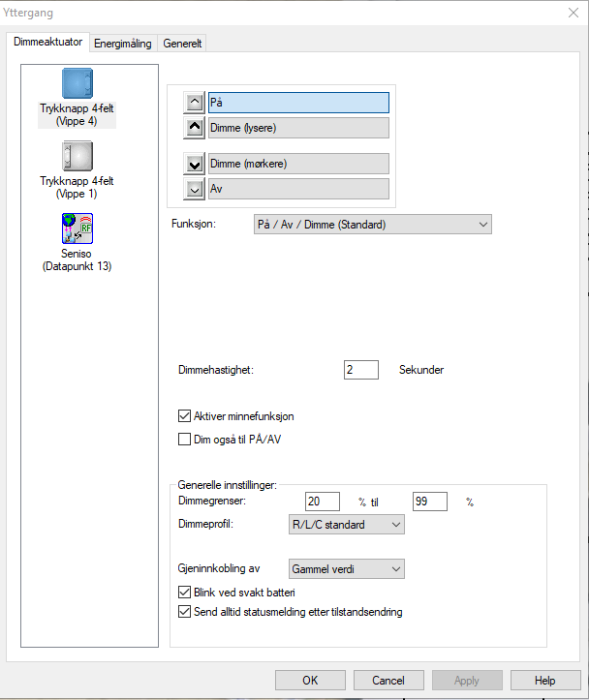Viewport: 589px width, 700px height.
Task: Disable the Aktiver minnefunksjon checkbox
Action: tap(186, 416)
